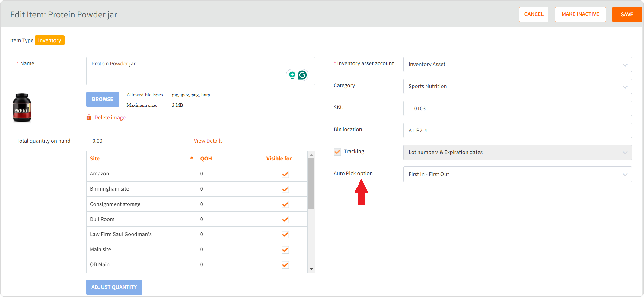Click BROWSE to upload an image

pos(103,99)
